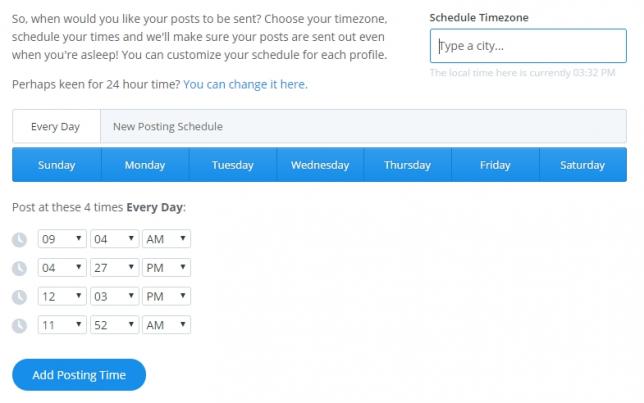The height and width of the screenshot is (403, 644).
Task: Click clock icon beside 11:52 AM time
Action: pyautogui.click(x=19, y=326)
